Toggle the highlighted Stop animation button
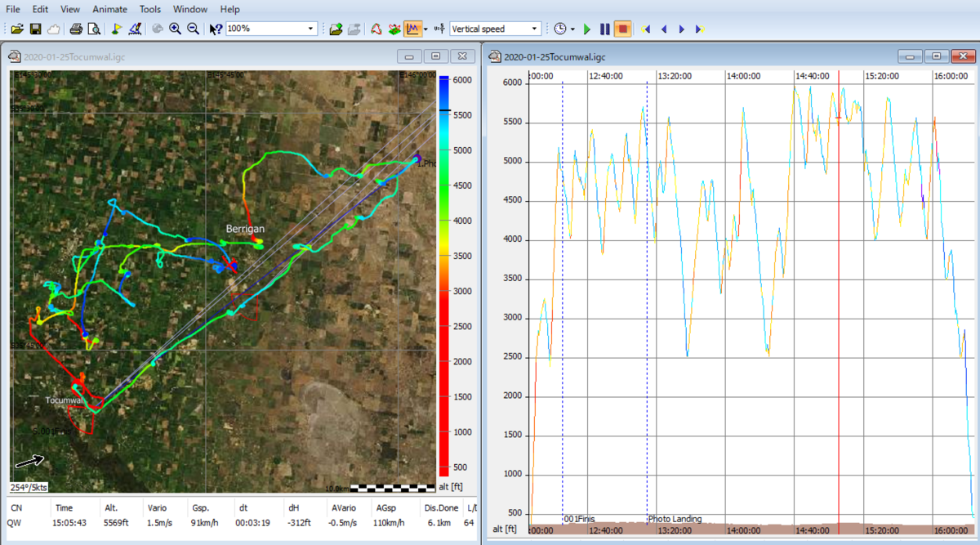This screenshot has width=980, height=545. 623,29
